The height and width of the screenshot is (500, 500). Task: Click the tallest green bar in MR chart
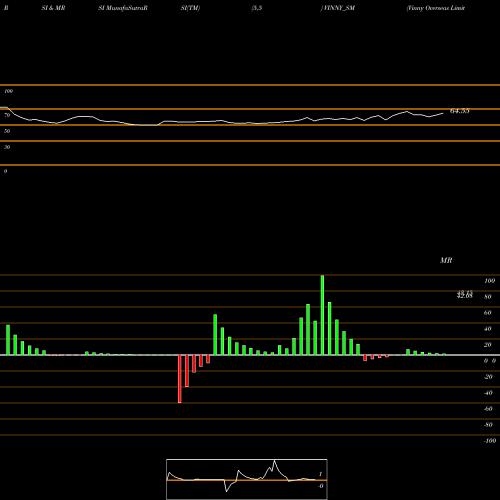(x=322, y=315)
